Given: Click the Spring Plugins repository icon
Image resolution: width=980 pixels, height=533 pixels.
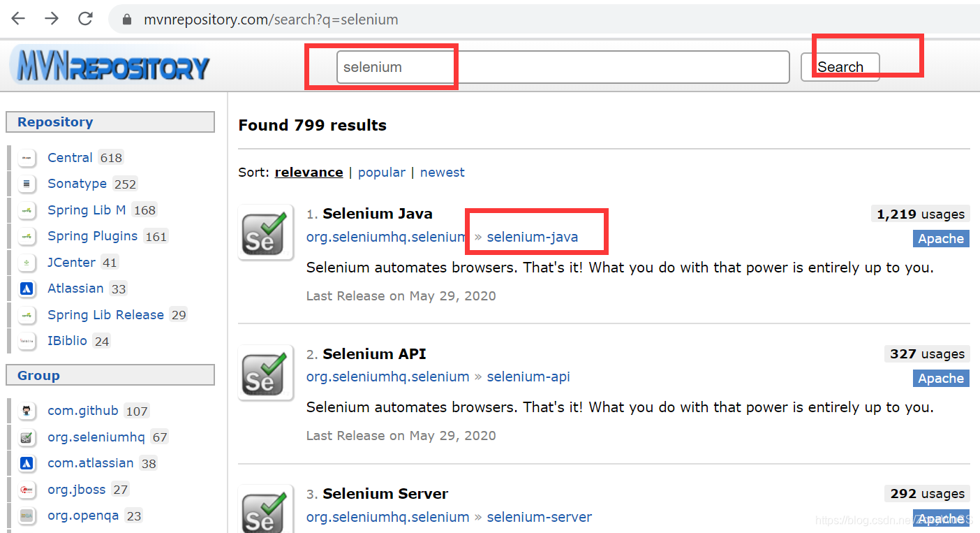Looking at the screenshot, I should 27,236.
